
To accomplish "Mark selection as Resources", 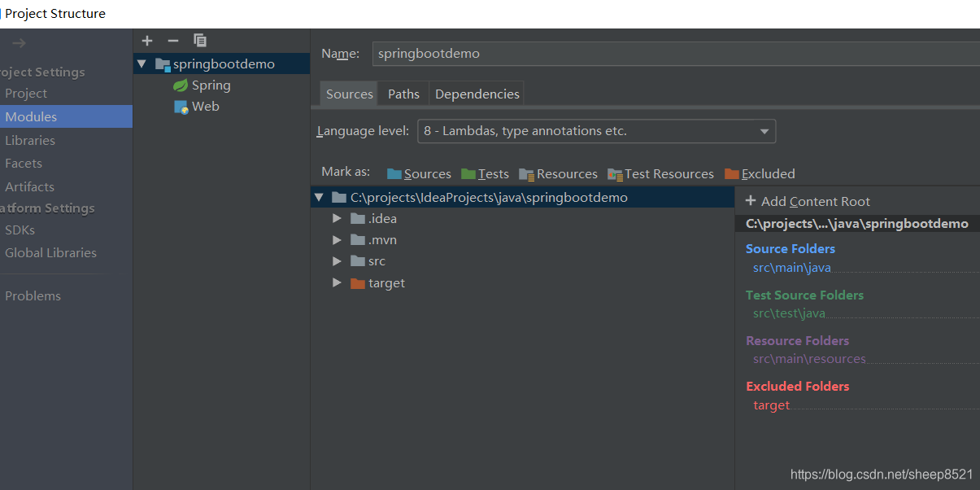I will [x=558, y=173].
